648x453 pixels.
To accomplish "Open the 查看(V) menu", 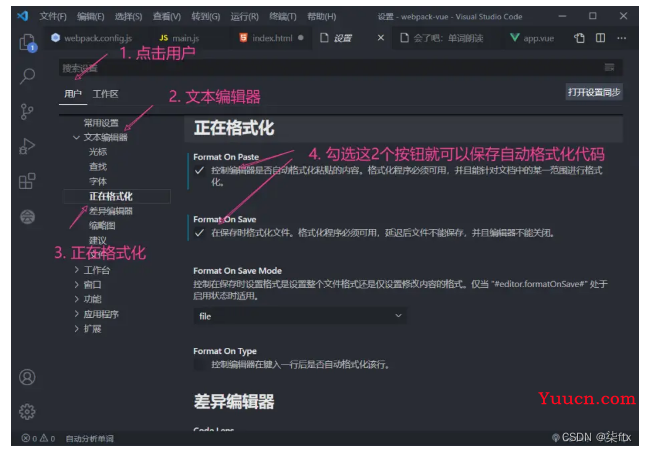I will pos(167,17).
